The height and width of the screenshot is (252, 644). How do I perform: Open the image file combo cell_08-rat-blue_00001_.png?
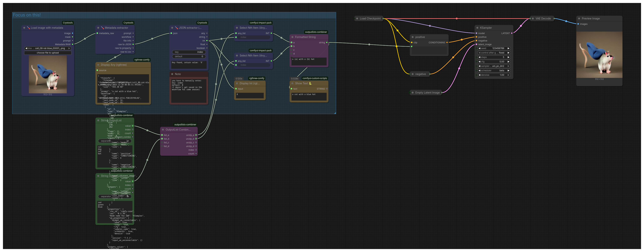click(x=48, y=48)
